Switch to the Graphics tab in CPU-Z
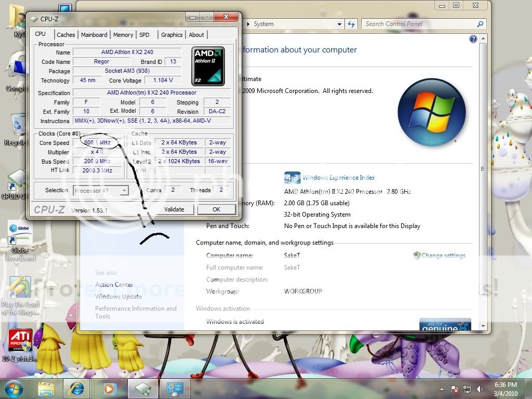Image resolution: width=532 pixels, height=399 pixels. (x=171, y=35)
